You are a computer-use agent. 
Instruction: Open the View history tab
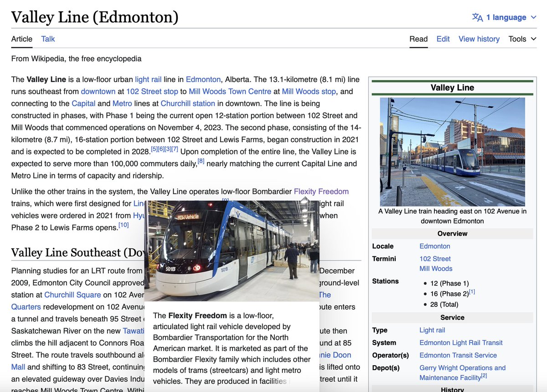point(479,39)
